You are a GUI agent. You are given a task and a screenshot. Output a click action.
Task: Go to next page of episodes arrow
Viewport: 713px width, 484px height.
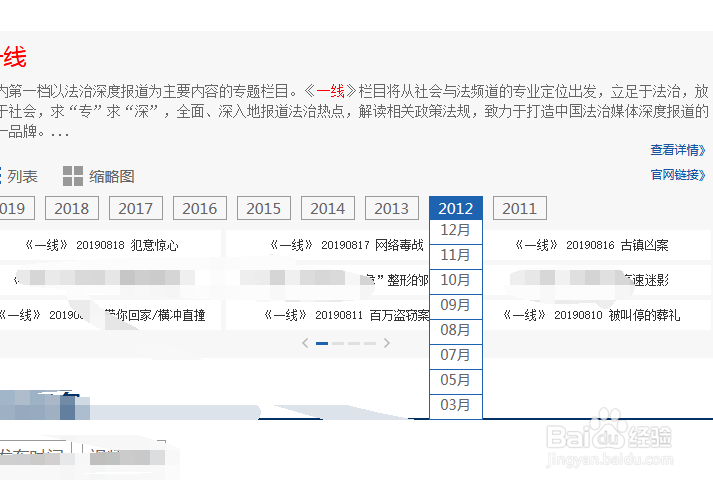coord(387,343)
